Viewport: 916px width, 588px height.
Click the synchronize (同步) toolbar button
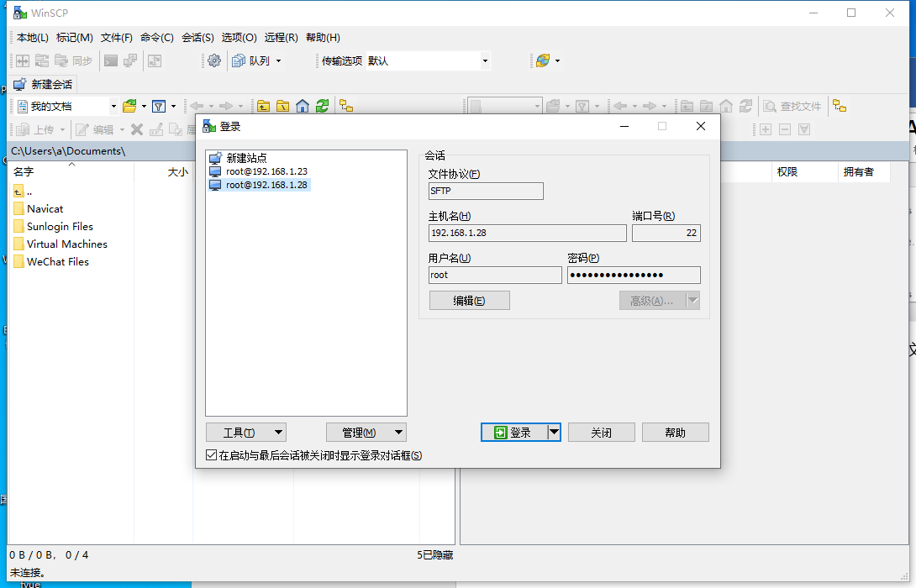click(x=74, y=60)
